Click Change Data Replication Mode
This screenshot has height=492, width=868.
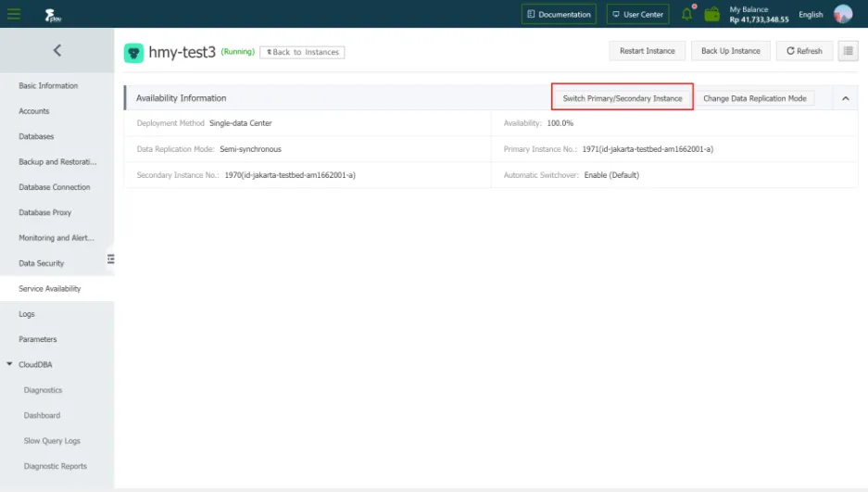754,98
